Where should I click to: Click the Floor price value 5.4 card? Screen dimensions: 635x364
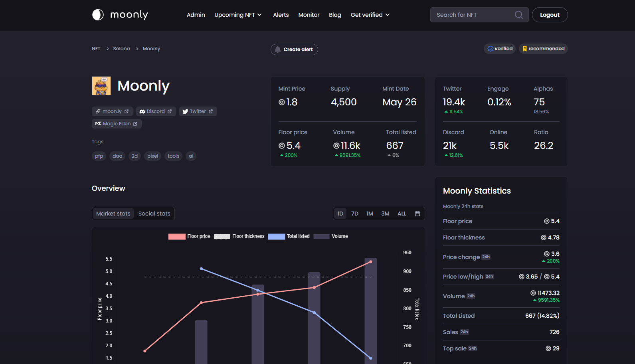coord(290,146)
